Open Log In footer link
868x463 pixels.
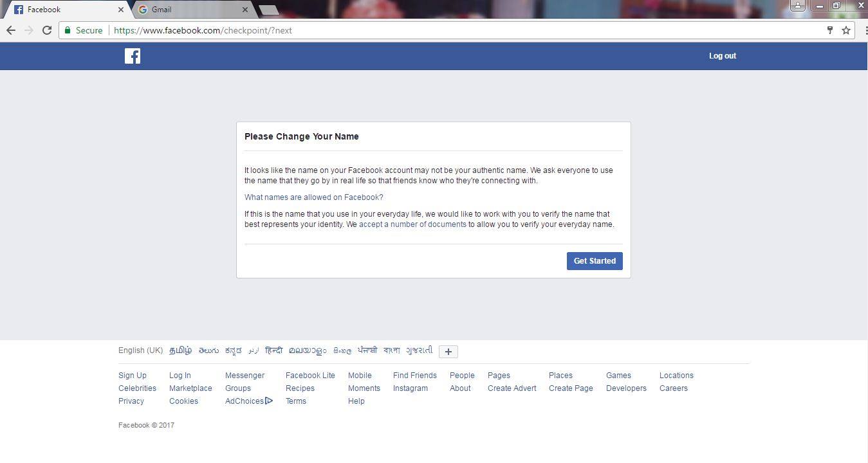point(180,376)
